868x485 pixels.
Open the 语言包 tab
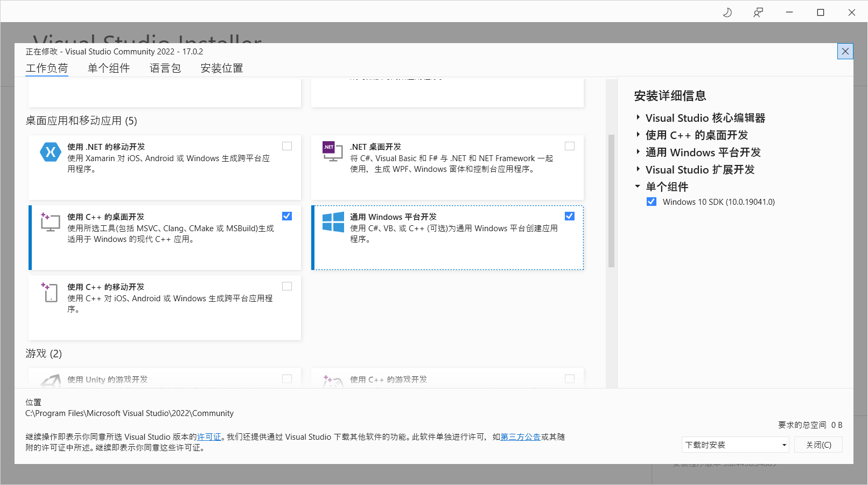[x=165, y=68]
